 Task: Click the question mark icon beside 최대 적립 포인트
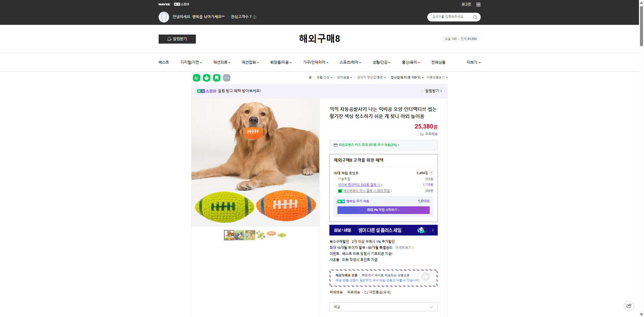tap(432, 173)
